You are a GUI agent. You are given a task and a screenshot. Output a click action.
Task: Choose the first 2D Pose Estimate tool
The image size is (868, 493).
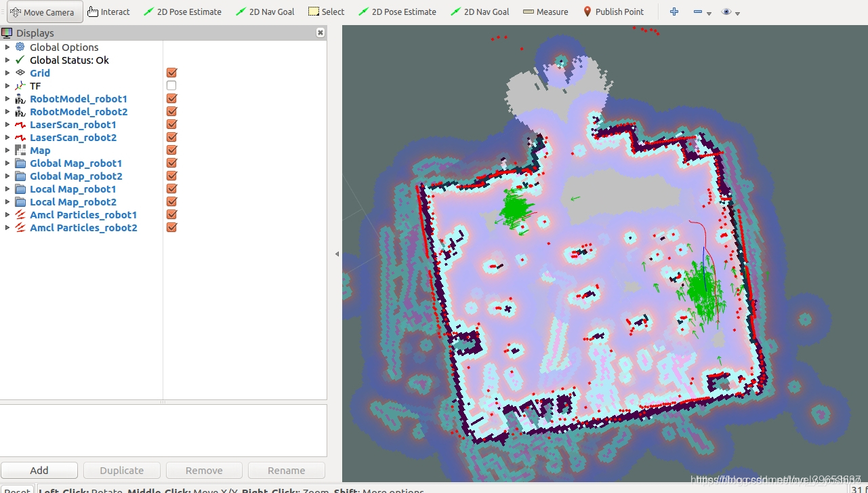(182, 12)
